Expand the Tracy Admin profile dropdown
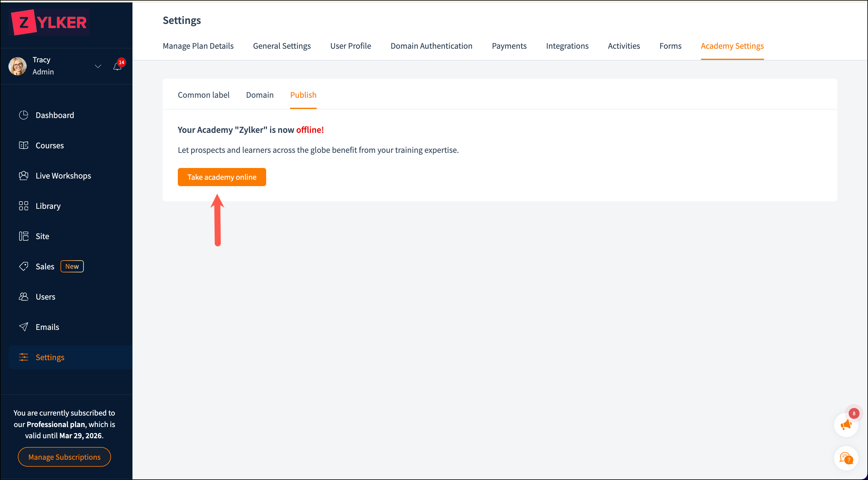 [98, 66]
